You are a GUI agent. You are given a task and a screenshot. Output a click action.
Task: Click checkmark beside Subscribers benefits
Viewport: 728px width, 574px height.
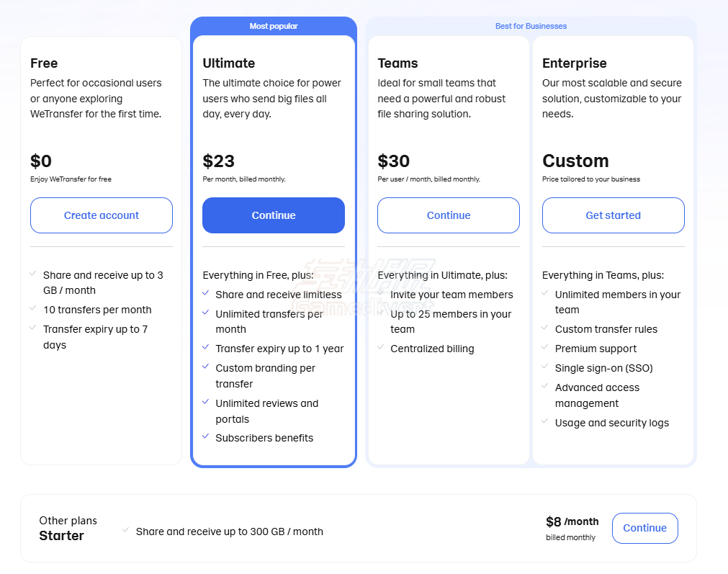click(x=206, y=436)
